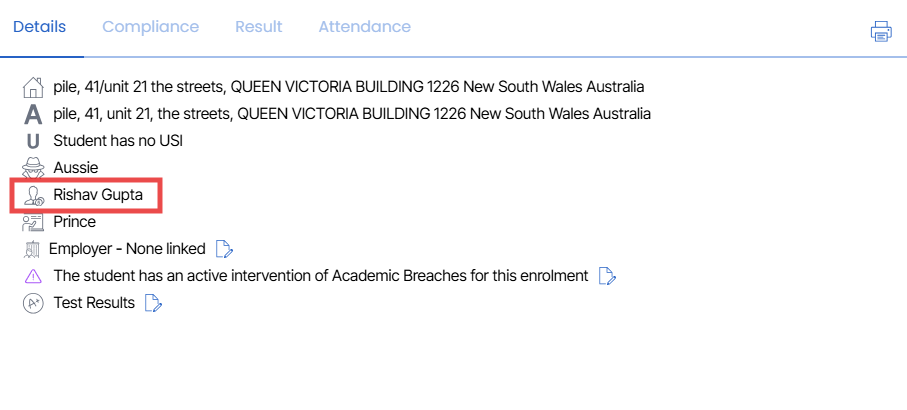Select the Rishav Gupta agent name
907x410 pixels.
[98, 195]
